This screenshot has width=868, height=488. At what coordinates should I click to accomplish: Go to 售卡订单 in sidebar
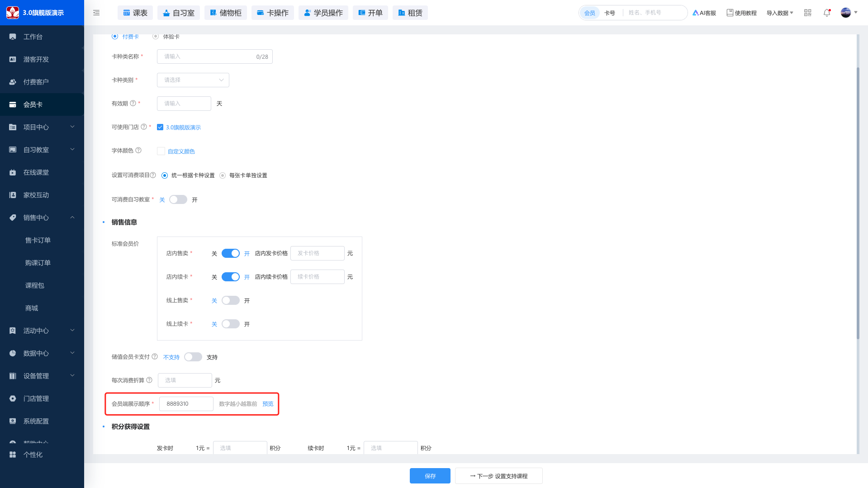click(38, 240)
